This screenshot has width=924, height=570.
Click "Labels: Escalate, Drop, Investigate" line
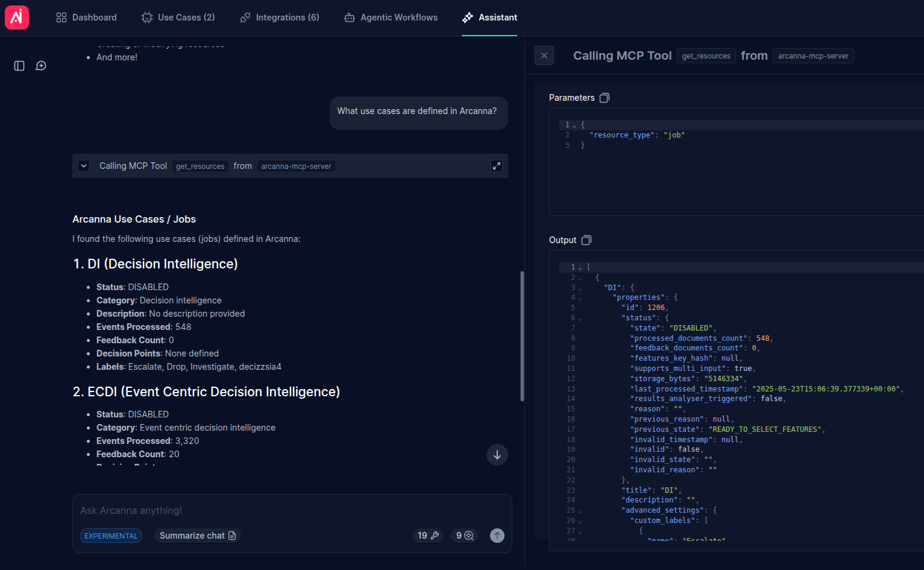pos(189,367)
